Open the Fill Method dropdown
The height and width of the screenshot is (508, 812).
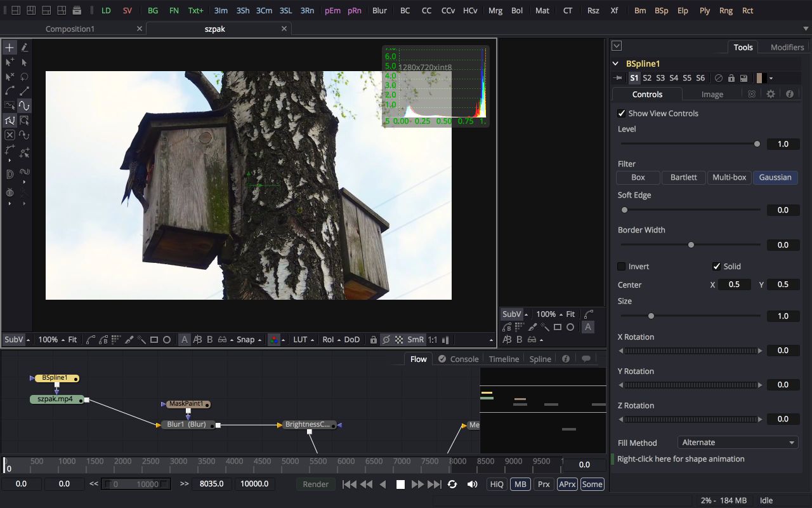pos(737,443)
